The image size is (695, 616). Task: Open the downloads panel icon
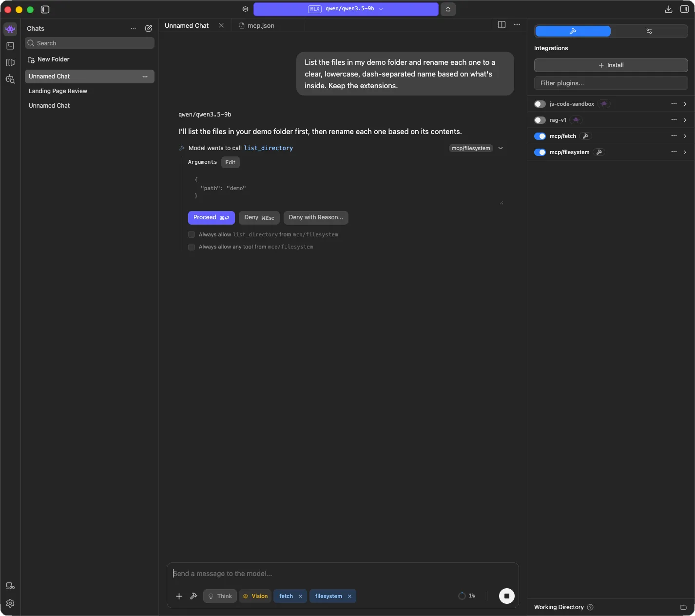point(669,9)
